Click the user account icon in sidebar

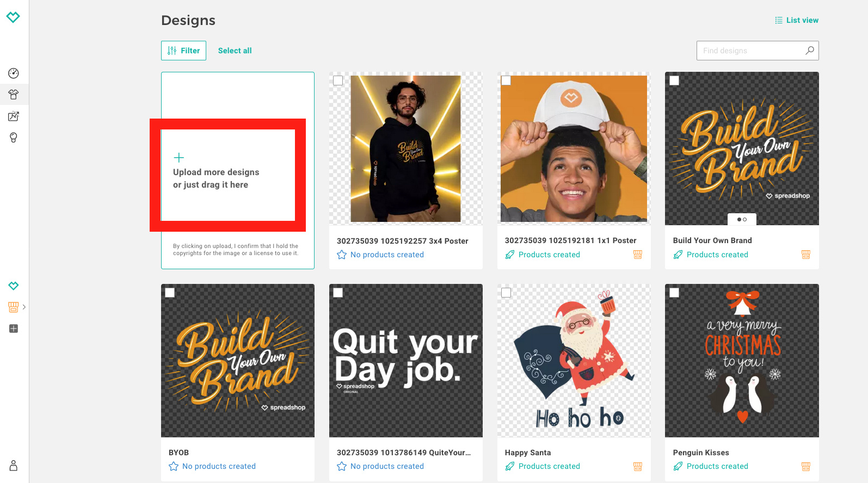click(14, 466)
